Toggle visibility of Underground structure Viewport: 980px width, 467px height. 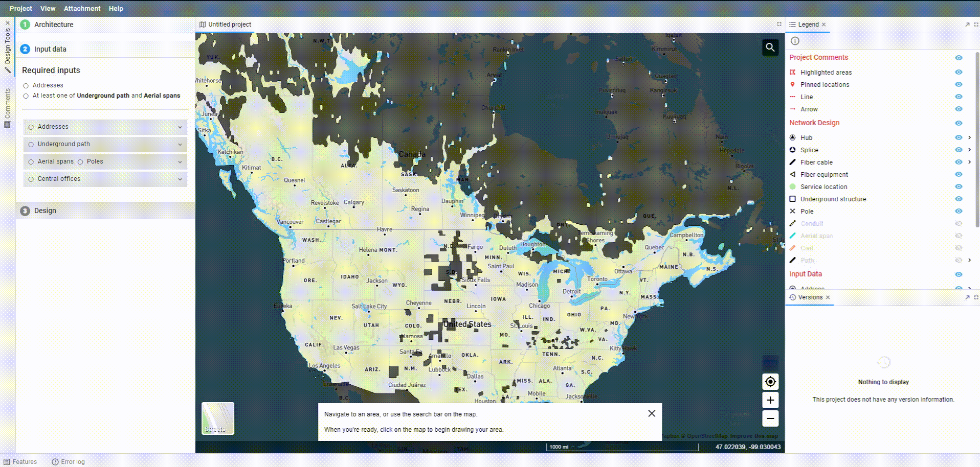(x=959, y=199)
